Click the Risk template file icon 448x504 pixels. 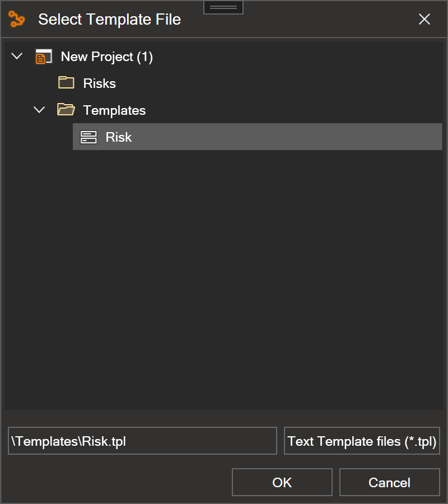tap(88, 137)
